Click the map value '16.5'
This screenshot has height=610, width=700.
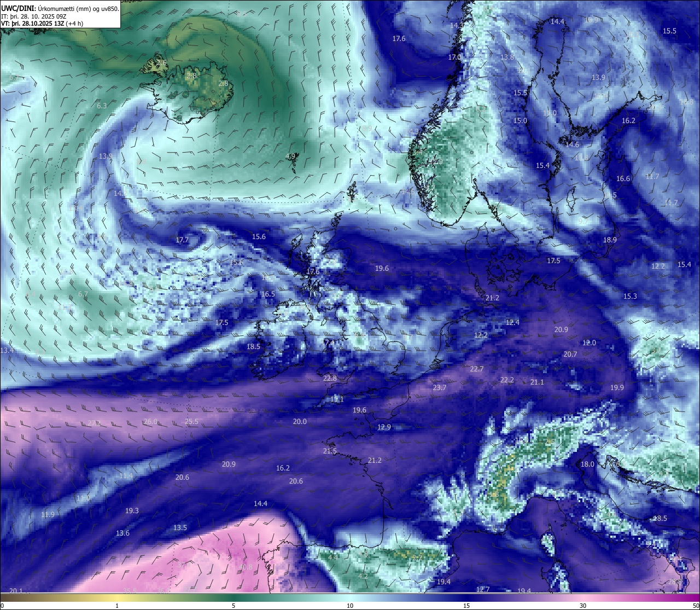tap(268, 294)
